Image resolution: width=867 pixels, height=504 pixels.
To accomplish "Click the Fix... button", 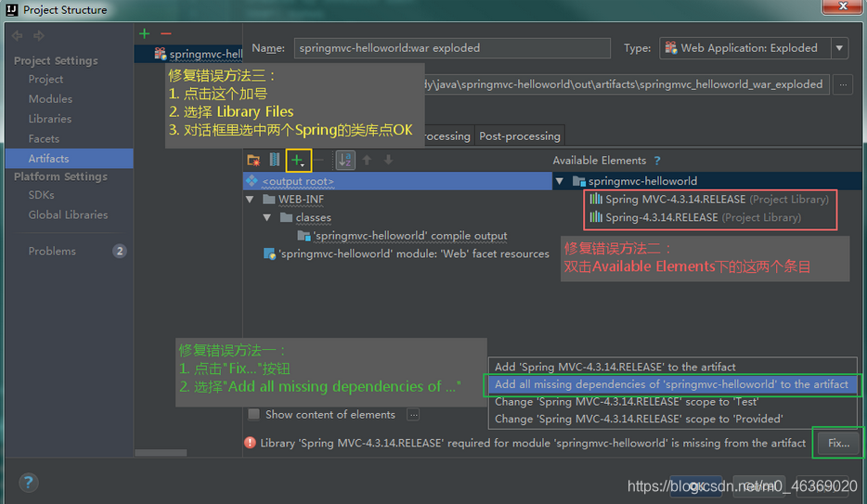I will pos(838,443).
